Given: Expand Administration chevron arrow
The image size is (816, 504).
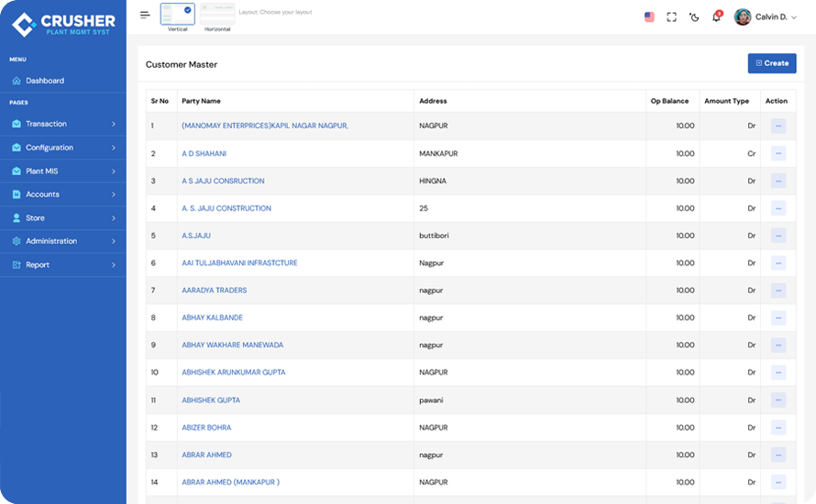Looking at the screenshot, I should coord(114,241).
